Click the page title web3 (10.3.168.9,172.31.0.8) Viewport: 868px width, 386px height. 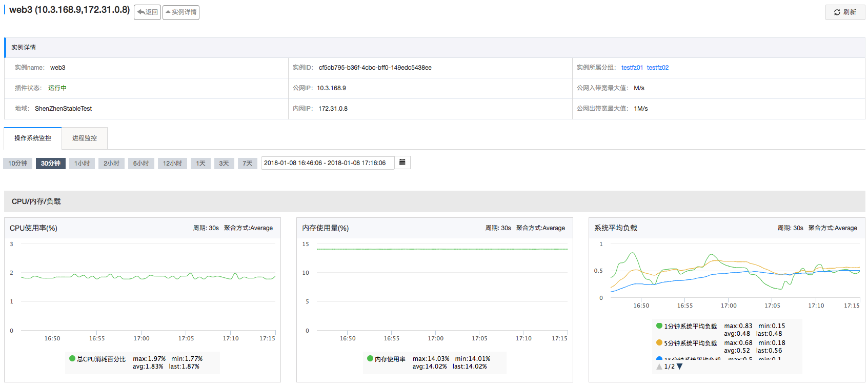70,10
